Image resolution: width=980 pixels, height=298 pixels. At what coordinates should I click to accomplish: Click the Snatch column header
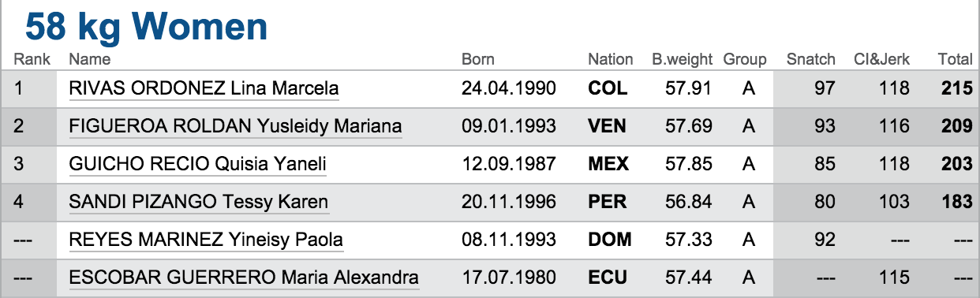(x=810, y=59)
